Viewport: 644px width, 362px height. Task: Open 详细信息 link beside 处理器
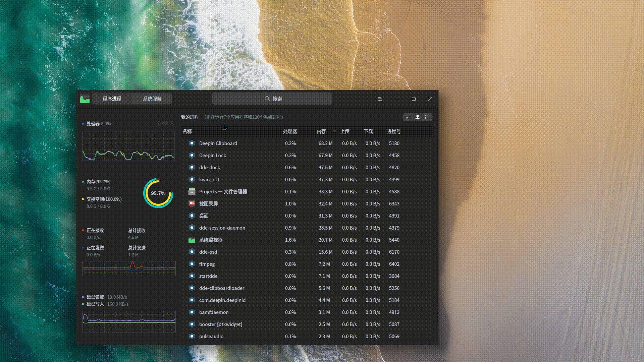click(x=166, y=123)
